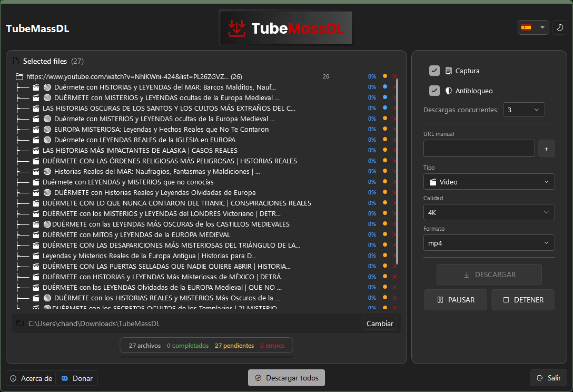Click orange status dot of playlist row

[385, 76]
